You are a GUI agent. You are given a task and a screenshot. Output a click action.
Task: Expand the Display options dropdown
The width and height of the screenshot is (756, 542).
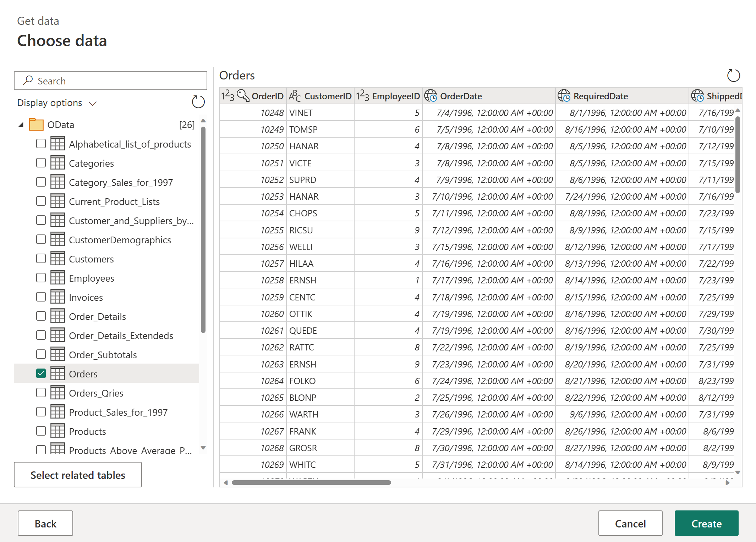(57, 103)
